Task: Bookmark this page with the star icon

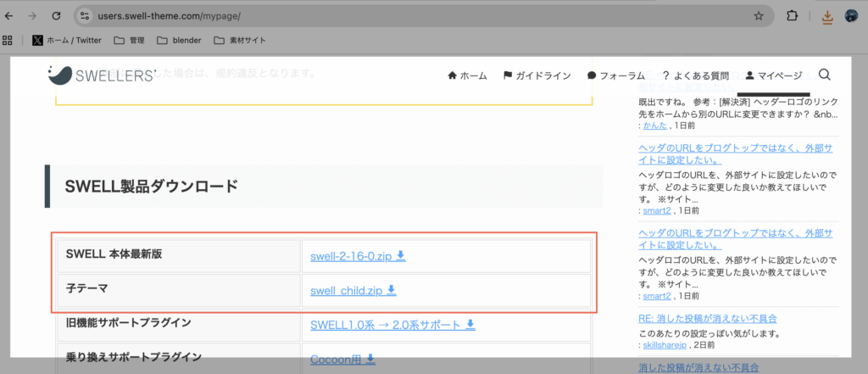Action: (759, 15)
